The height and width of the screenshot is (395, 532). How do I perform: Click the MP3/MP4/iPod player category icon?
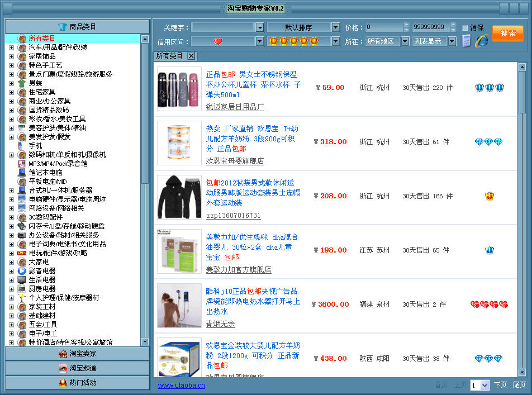[x=22, y=164]
